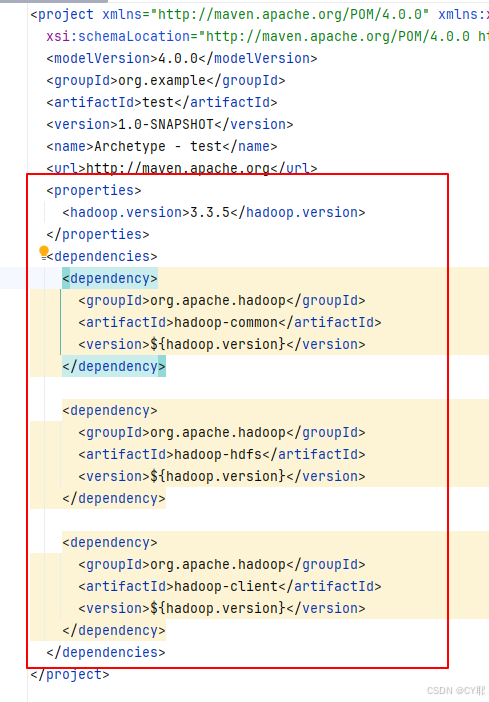Click the opening properties tag
489x702 pixels.
click(94, 190)
